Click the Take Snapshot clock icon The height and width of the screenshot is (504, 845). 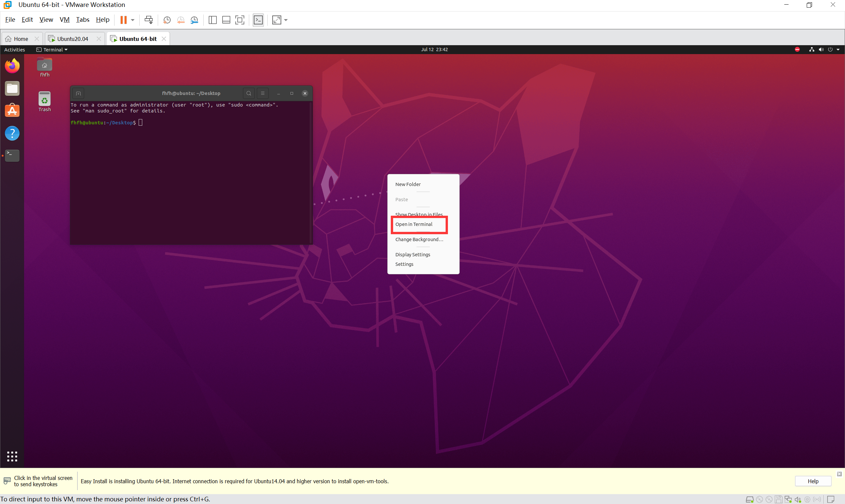(x=166, y=20)
